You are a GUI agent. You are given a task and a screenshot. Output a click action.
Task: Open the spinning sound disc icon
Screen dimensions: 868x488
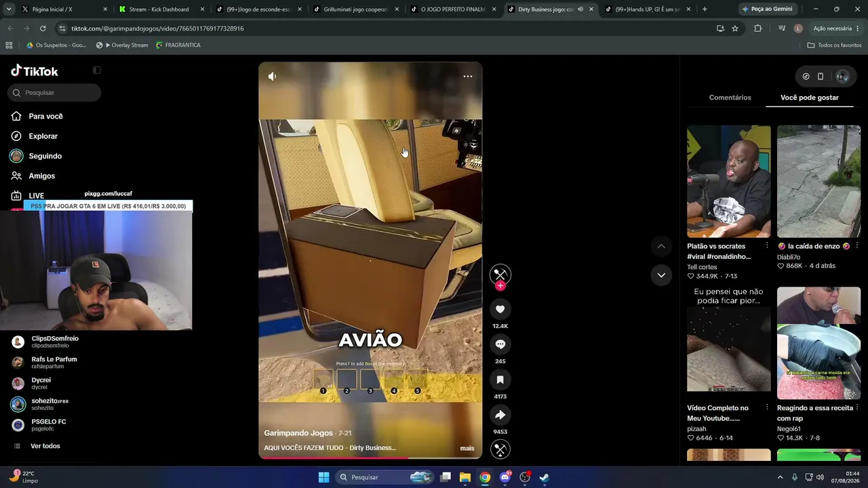pyautogui.click(x=500, y=449)
